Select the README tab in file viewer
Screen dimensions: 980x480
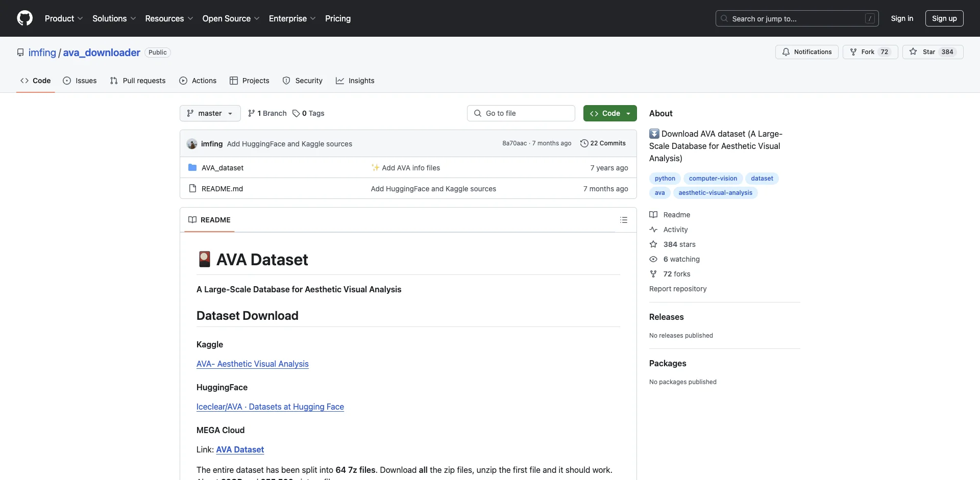[x=209, y=220]
